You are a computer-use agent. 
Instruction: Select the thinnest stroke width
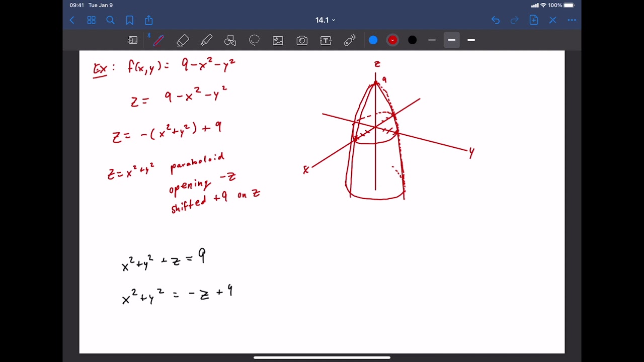[x=432, y=40]
